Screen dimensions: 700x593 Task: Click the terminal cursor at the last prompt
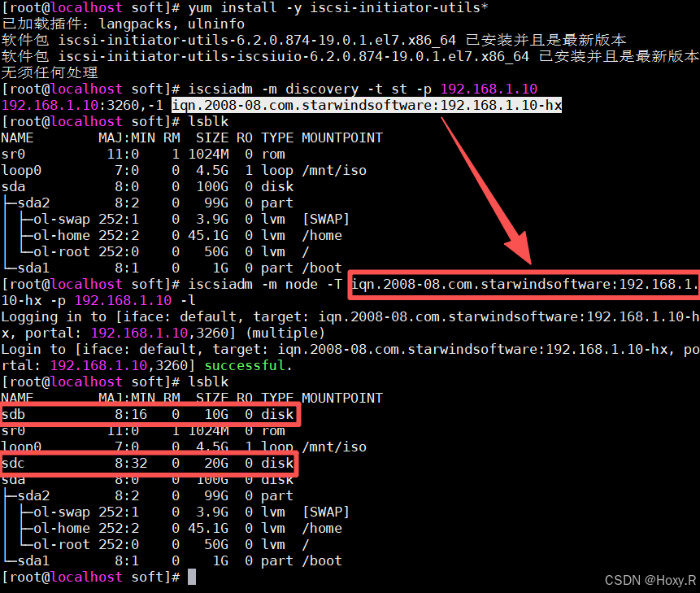pyautogui.click(x=192, y=577)
